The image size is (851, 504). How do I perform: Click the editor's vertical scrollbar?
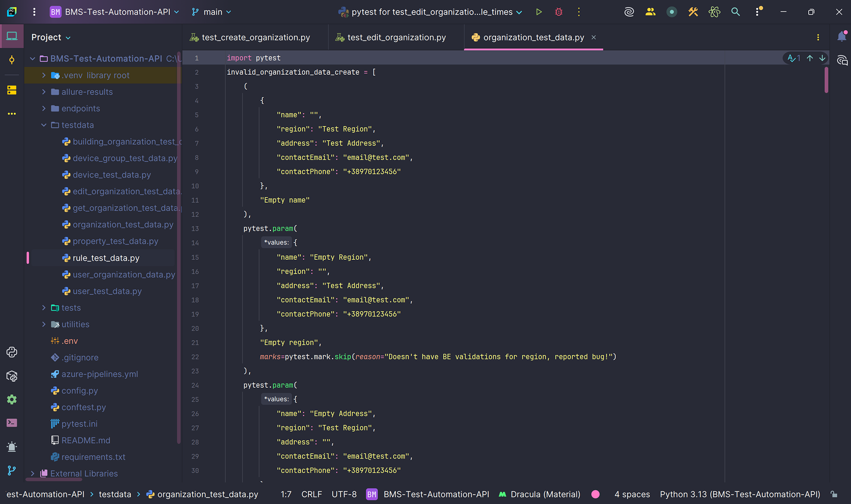click(826, 80)
